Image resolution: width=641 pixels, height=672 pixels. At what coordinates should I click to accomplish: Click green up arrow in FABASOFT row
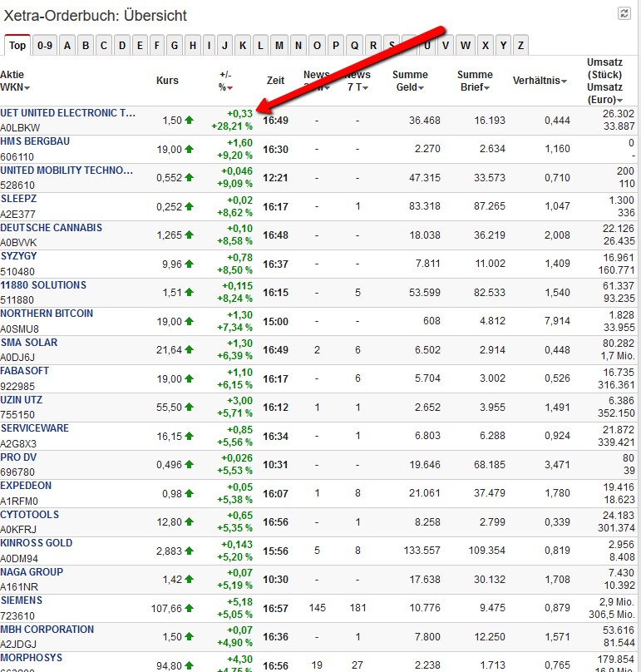point(190,379)
